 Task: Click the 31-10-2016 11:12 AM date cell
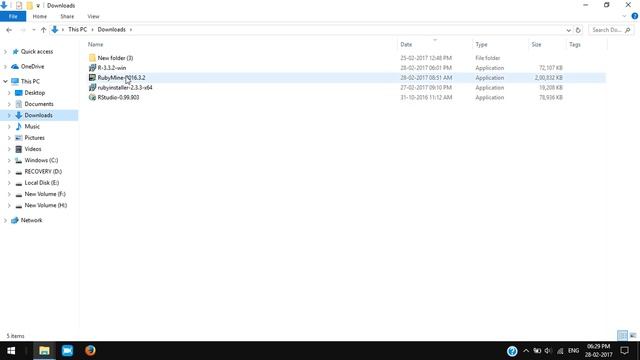pyautogui.click(x=426, y=98)
